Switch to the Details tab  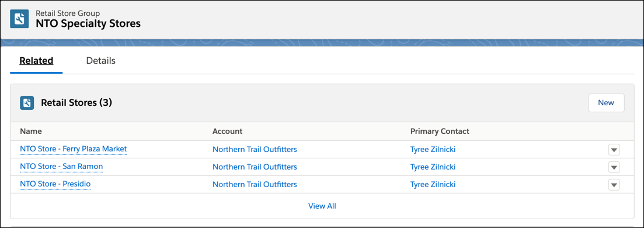point(100,61)
